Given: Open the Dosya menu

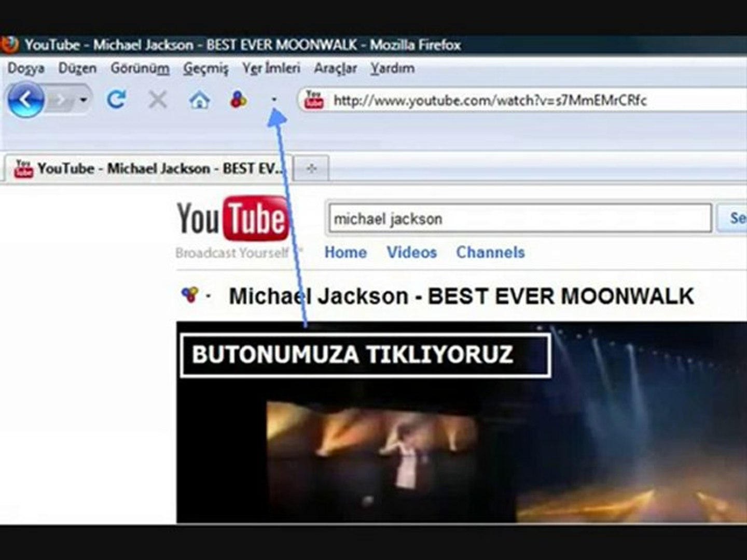Looking at the screenshot, I should [x=26, y=68].
